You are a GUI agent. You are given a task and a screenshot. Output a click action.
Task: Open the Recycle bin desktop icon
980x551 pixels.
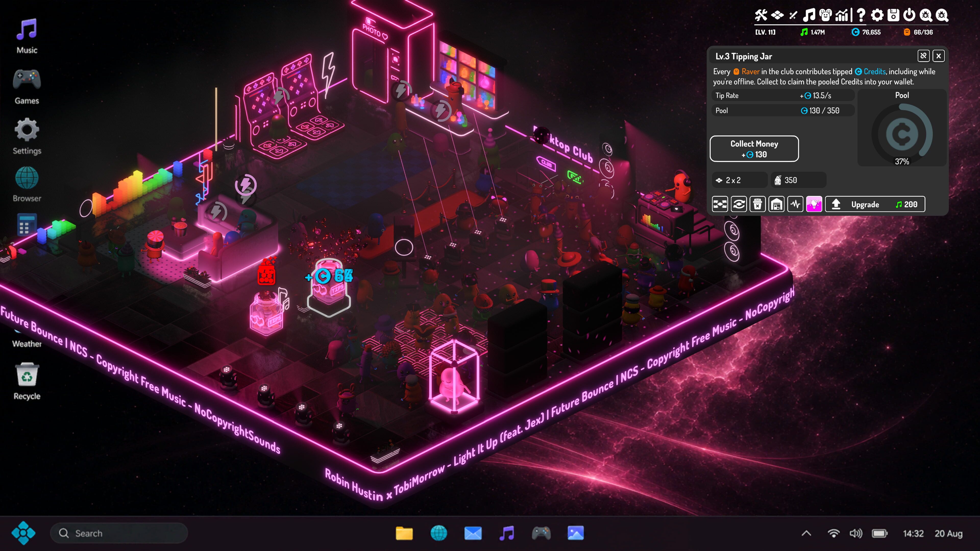click(x=27, y=381)
